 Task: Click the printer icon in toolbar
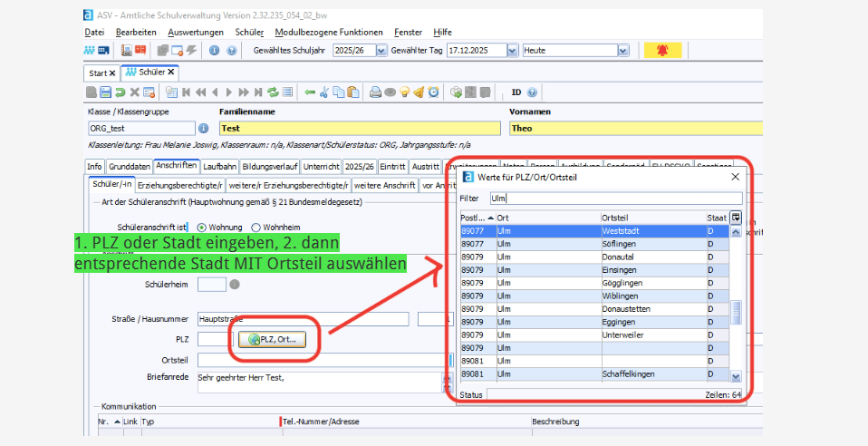coord(374,92)
